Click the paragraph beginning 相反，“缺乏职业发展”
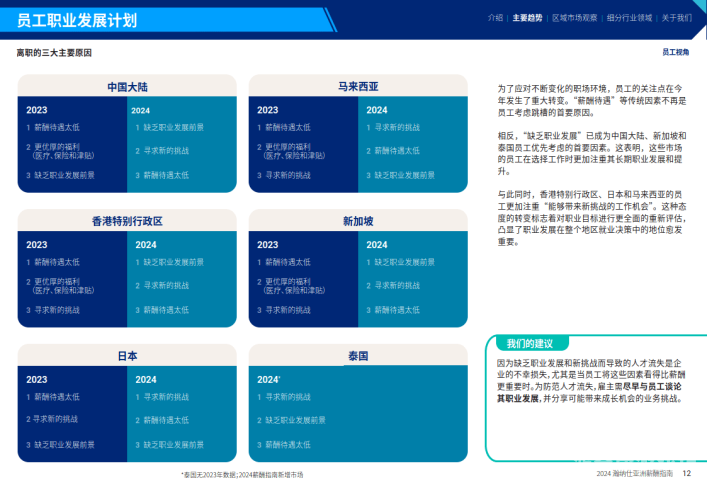This screenshot has width=707, height=500. 592,153
